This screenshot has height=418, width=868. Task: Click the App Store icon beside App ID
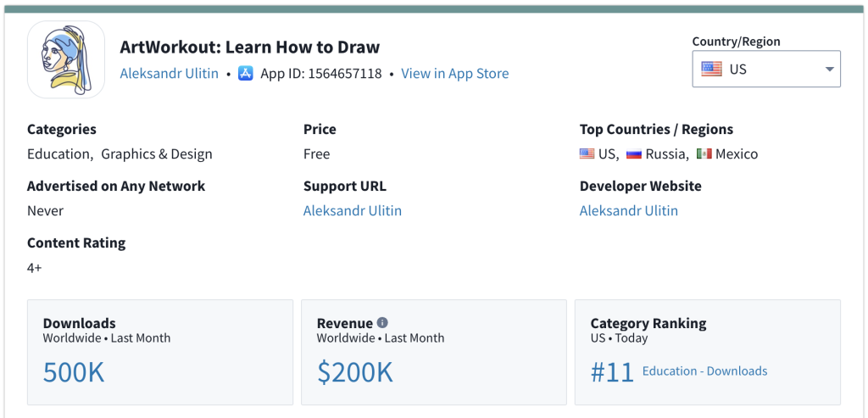pos(246,73)
